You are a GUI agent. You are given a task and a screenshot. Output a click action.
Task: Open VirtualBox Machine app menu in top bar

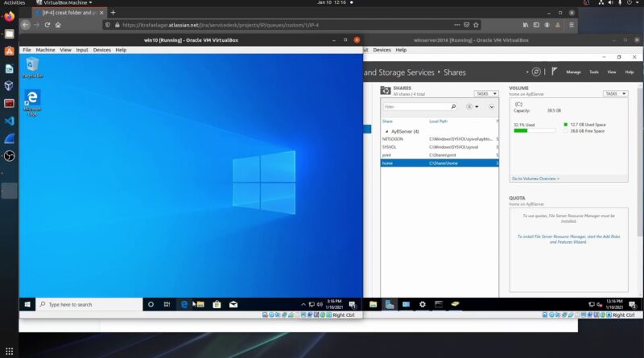click(64, 3)
